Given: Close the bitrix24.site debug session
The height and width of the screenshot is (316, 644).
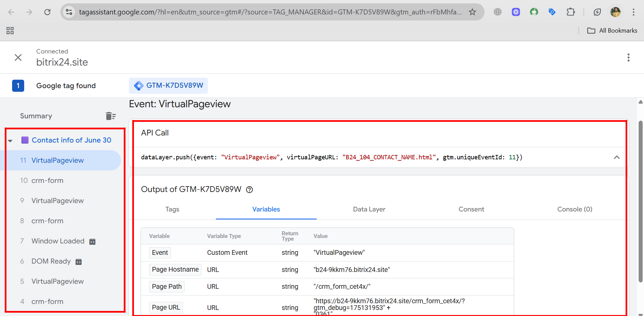Looking at the screenshot, I should [18, 57].
